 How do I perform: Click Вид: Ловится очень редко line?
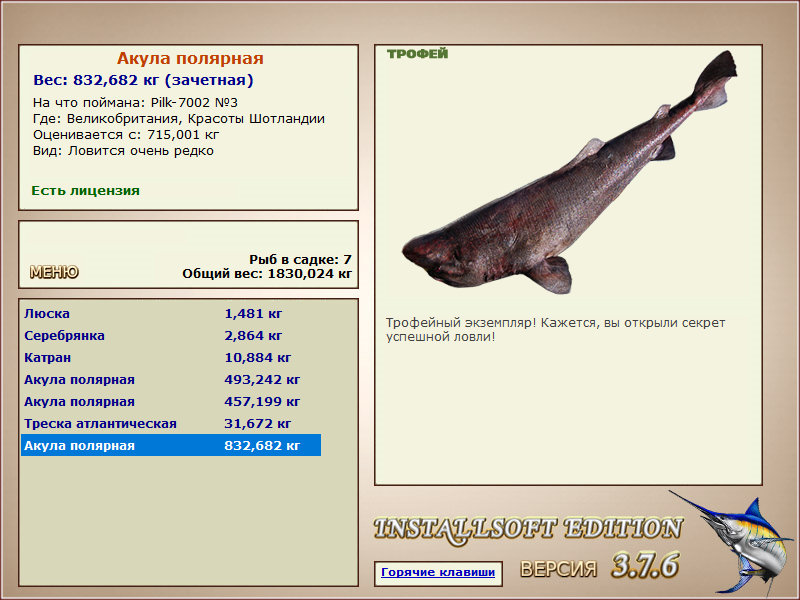pos(123,151)
